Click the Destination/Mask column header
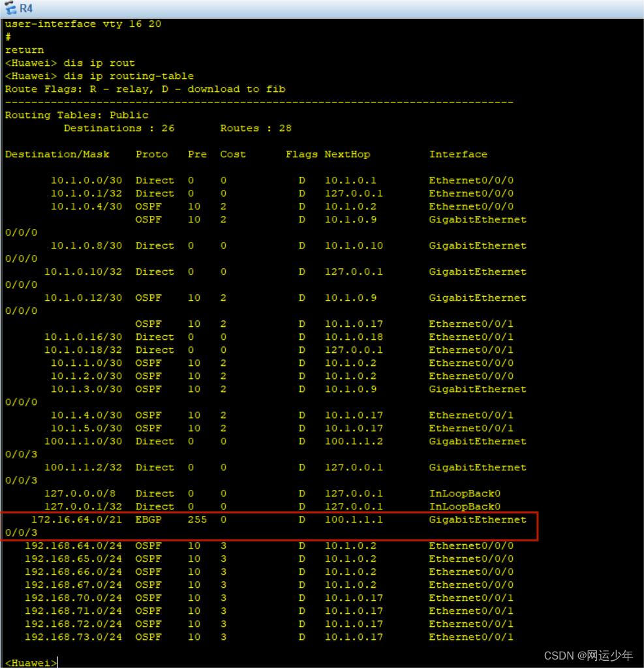 pos(57,154)
